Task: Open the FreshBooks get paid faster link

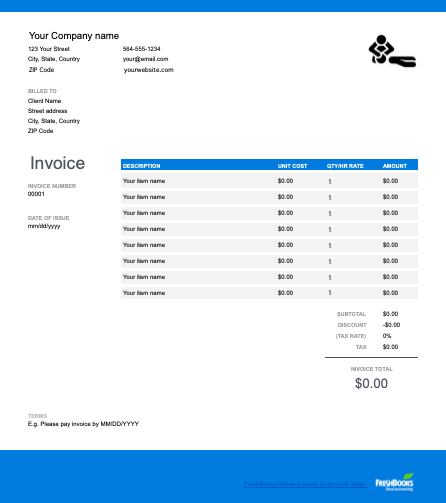Action: 305,484
